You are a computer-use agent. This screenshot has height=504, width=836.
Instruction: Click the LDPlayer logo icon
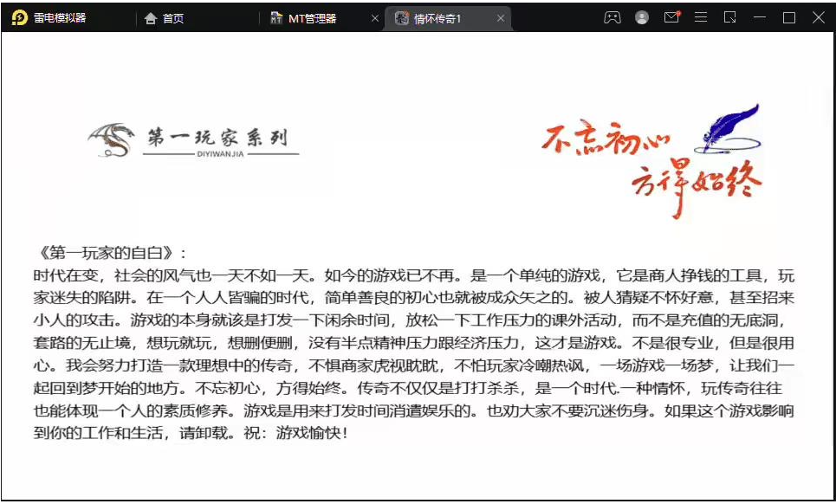pos(19,17)
